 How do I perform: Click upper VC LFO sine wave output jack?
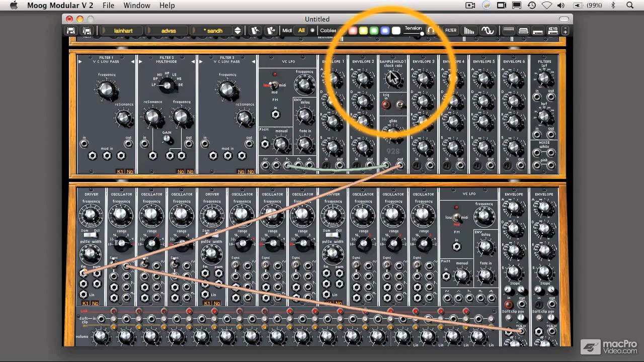[264, 165]
